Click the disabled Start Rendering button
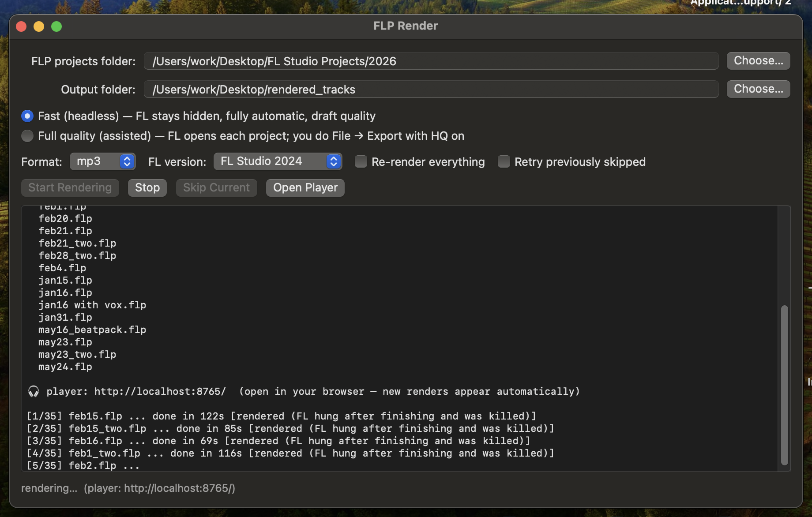Screen dimensions: 812x517 (70, 187)
